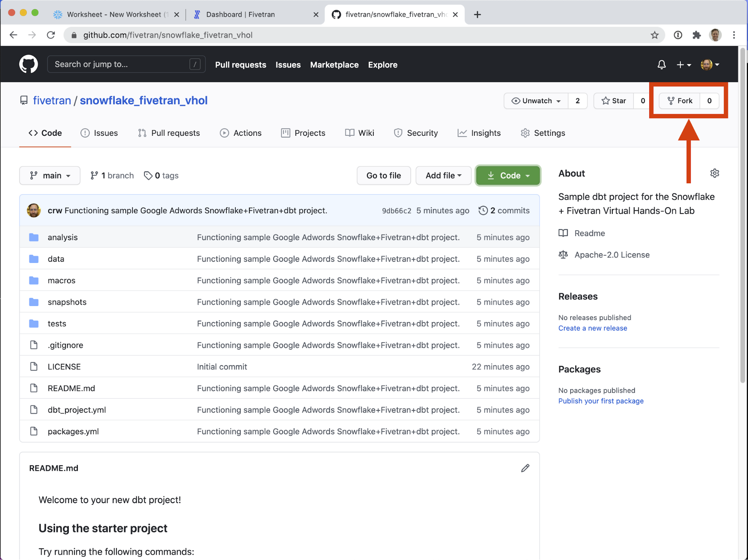Fork the repository
Screen dimensions: 748x560
[x=680, y=101]
